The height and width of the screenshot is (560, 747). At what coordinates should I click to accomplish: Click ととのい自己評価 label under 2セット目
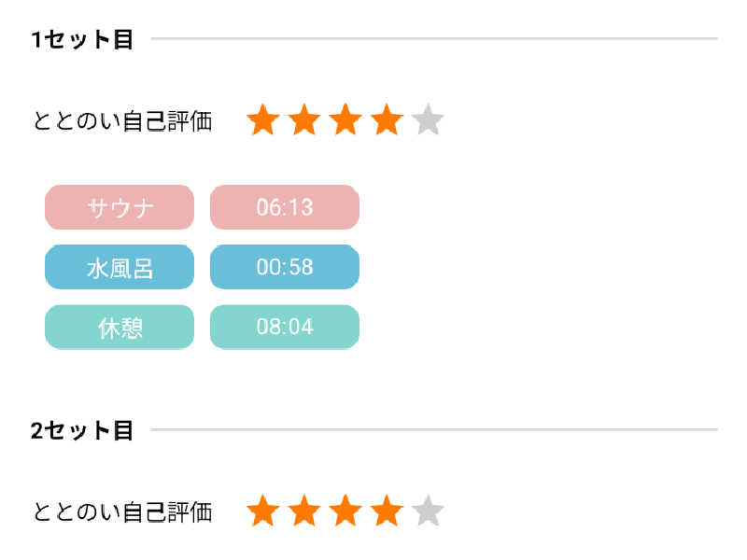tap(122, 511)
